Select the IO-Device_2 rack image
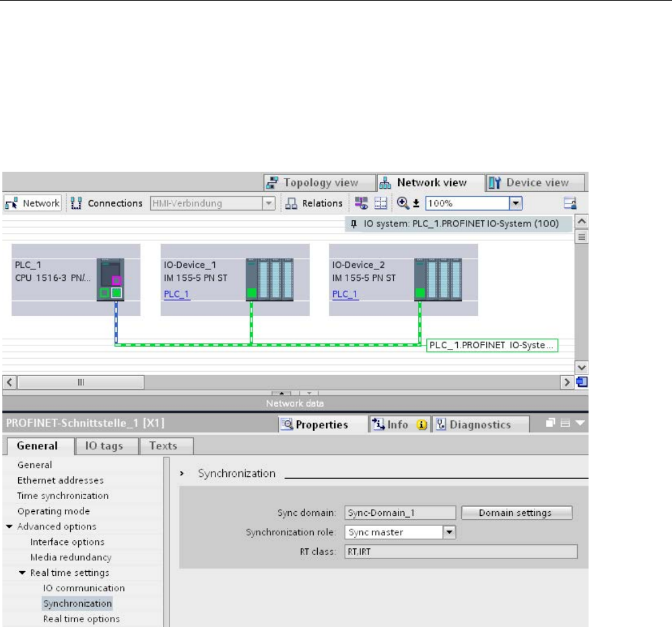The image size is (672, 627). tap(438, 279)
